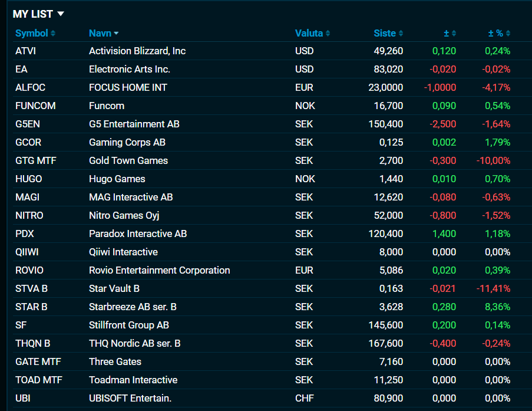The height and width of the screenshot is (411, 532).
Task: Select UBISOFT Entertain. row
Action: coord(130,399)
